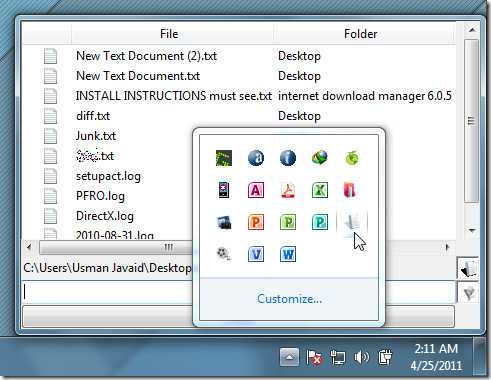Viewport: 491px width, 380px height.
Task: Focus the search text input field
Action: tap(238, 292)
